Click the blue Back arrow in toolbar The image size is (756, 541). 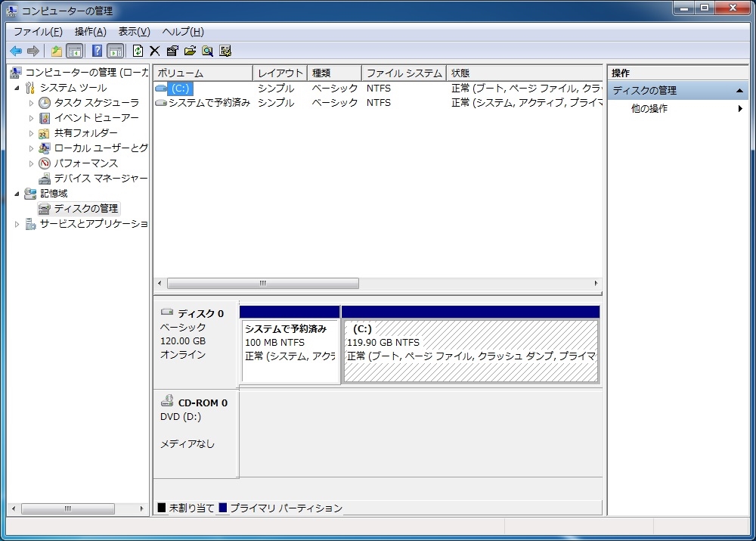pyautogui.click(x=16, y=51)
